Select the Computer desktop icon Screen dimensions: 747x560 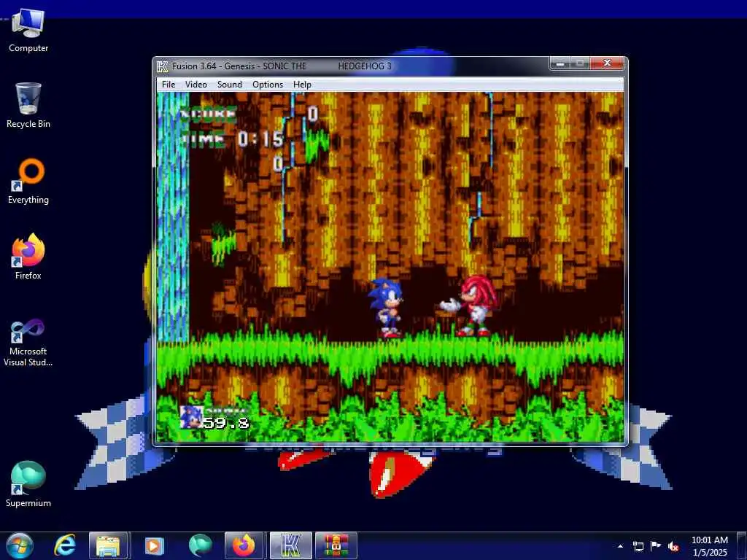click(28, 30)
